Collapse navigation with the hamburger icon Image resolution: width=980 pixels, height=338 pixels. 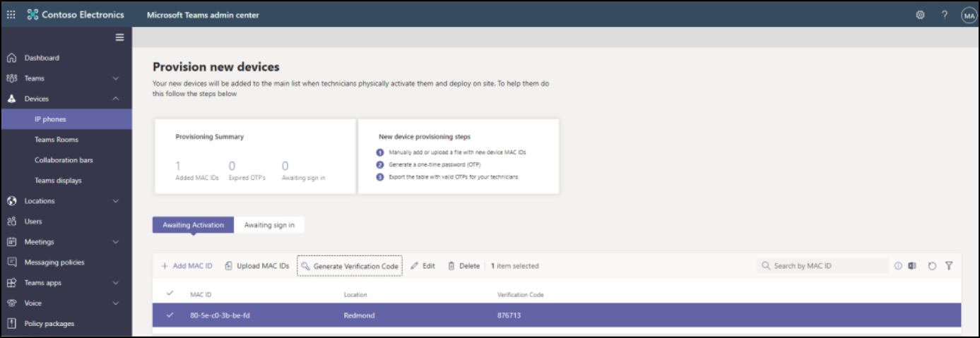click(120, 37)
